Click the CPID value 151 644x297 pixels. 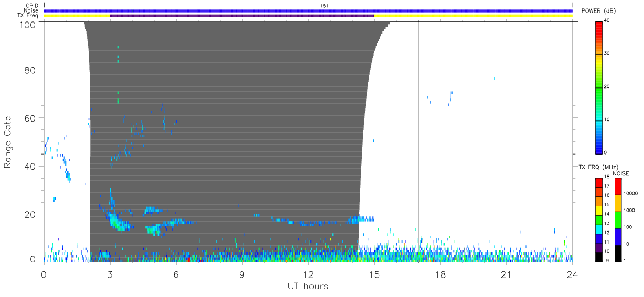[324, 5]
